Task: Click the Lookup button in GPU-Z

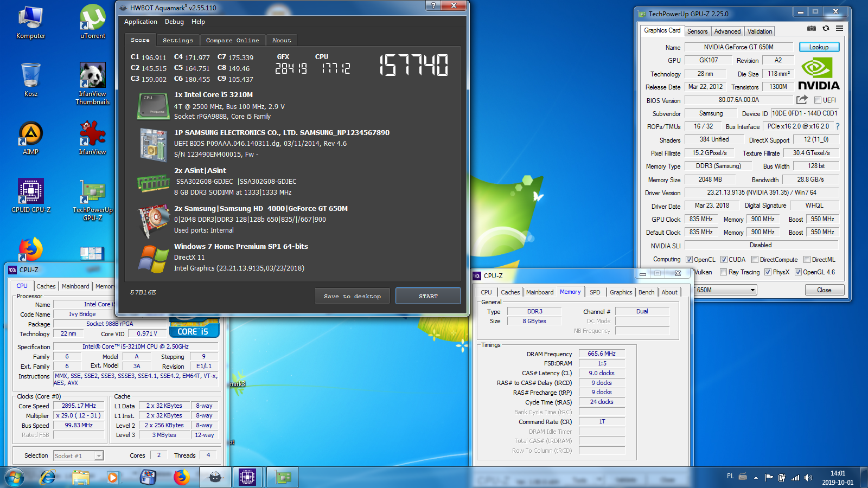Action: click(x=819, y=47)
